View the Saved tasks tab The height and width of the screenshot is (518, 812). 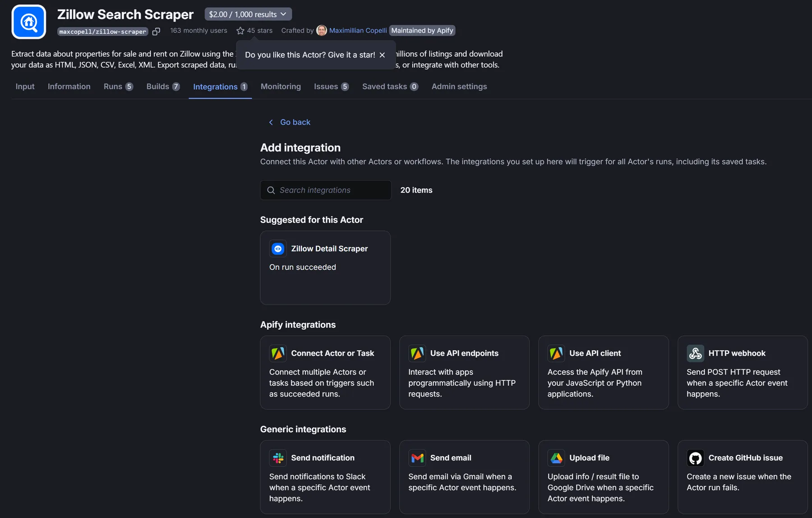(x=390, y=86)
